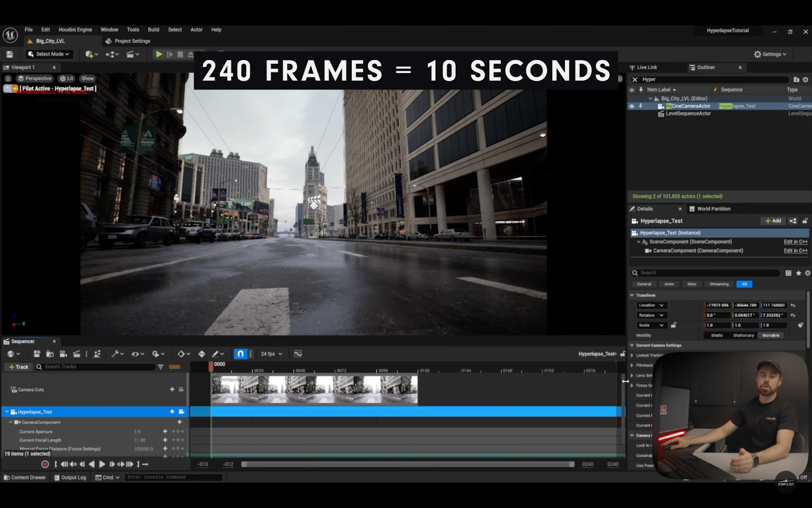The width and height of the screenshot is (812, 508).
Task: Select the Static mobility option
Action: pos(717,335)
